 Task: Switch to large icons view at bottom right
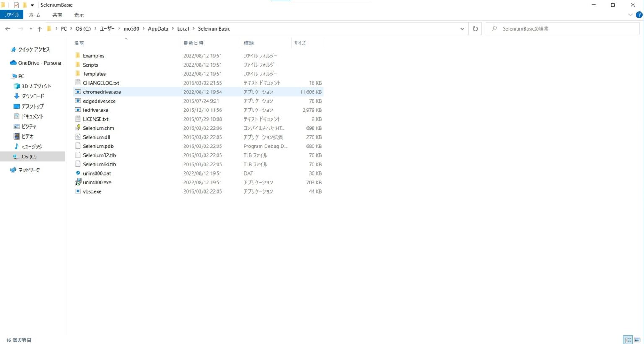click(x=637, y=340)
